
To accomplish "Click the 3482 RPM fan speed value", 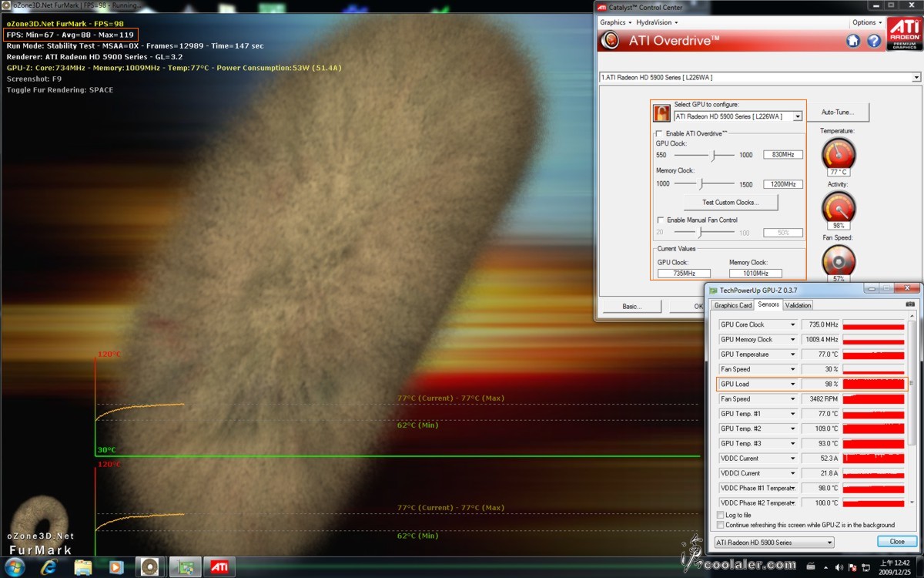I will pos(821,399).
